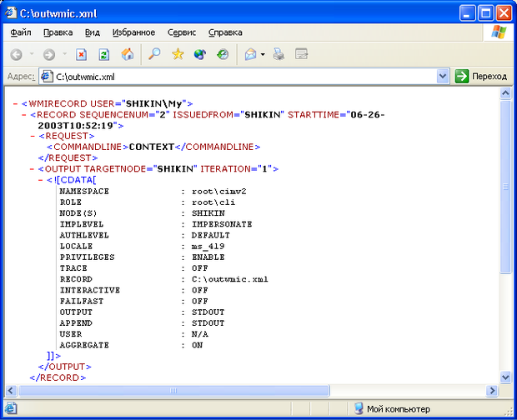Open the Файл menu
Viewport: 517px width, 420px height.
(21, 32)
